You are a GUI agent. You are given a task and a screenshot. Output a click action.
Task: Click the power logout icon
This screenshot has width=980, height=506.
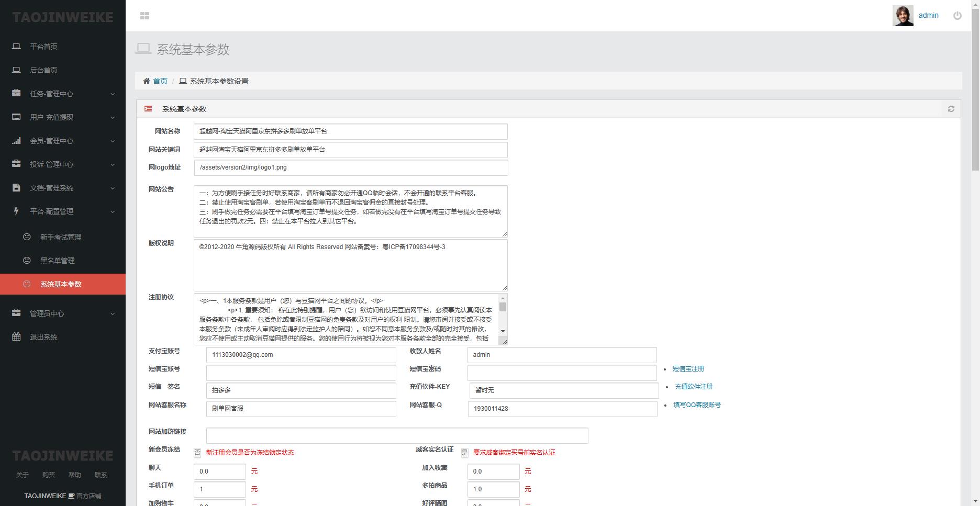pos(957,16)
